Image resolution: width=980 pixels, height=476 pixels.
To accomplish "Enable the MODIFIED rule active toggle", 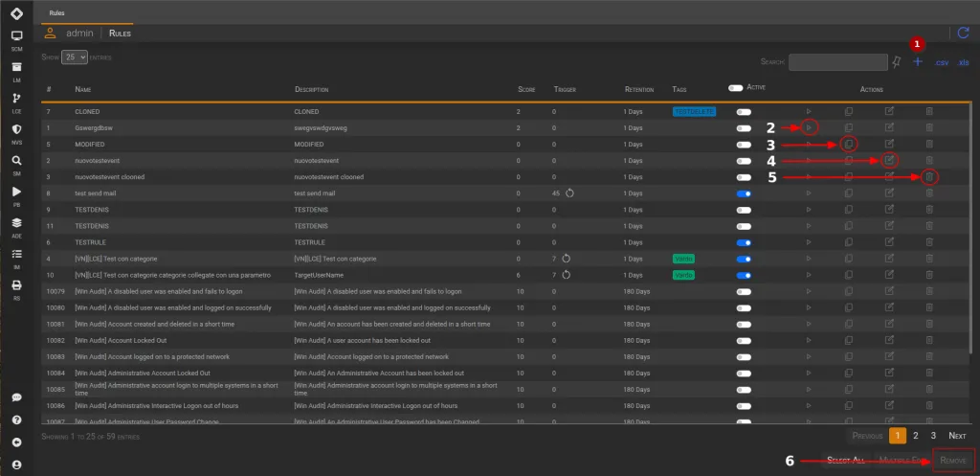I will click(x=744, y=145).
